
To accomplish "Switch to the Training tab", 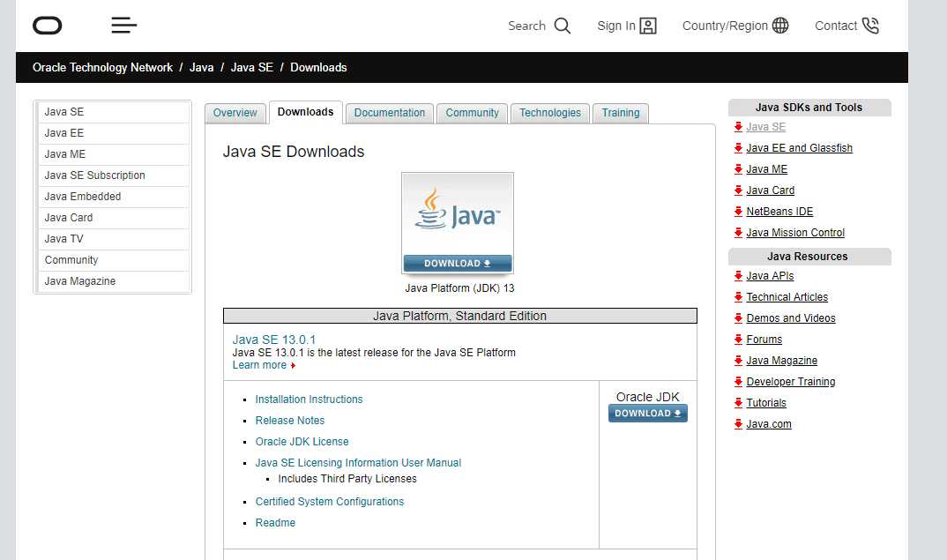I will click(621, 113).
